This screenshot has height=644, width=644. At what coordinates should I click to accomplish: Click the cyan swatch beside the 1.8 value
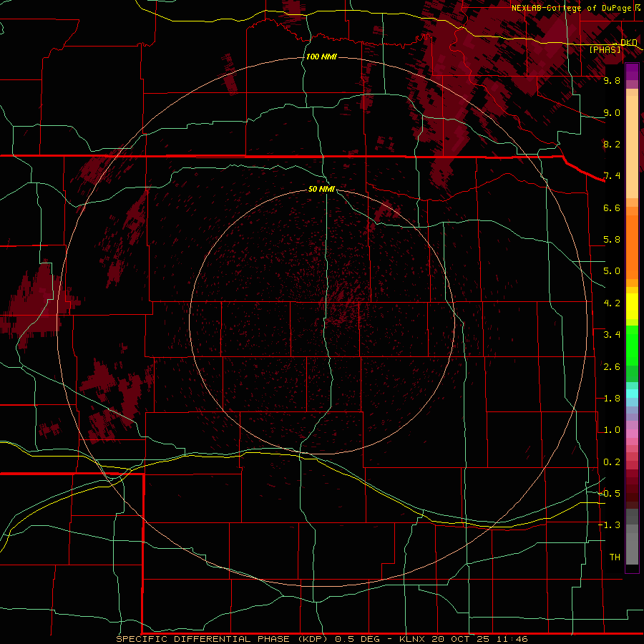(632, 394)
